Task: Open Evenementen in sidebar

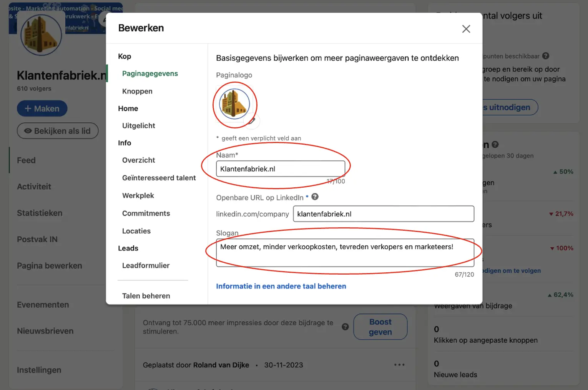Action: 43,305
